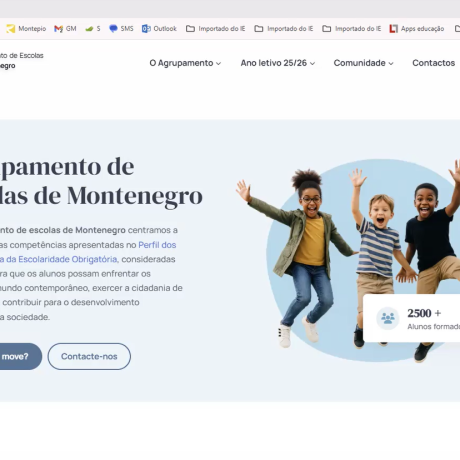Click the Contacte-nos button
Screen dimensions: 460x460
(89, 356)
